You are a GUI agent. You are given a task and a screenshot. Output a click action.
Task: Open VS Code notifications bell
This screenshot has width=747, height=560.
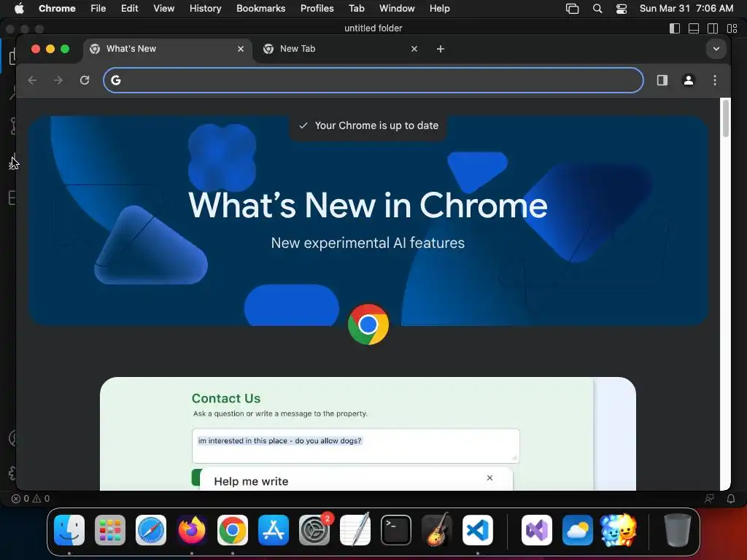[731, 499]
